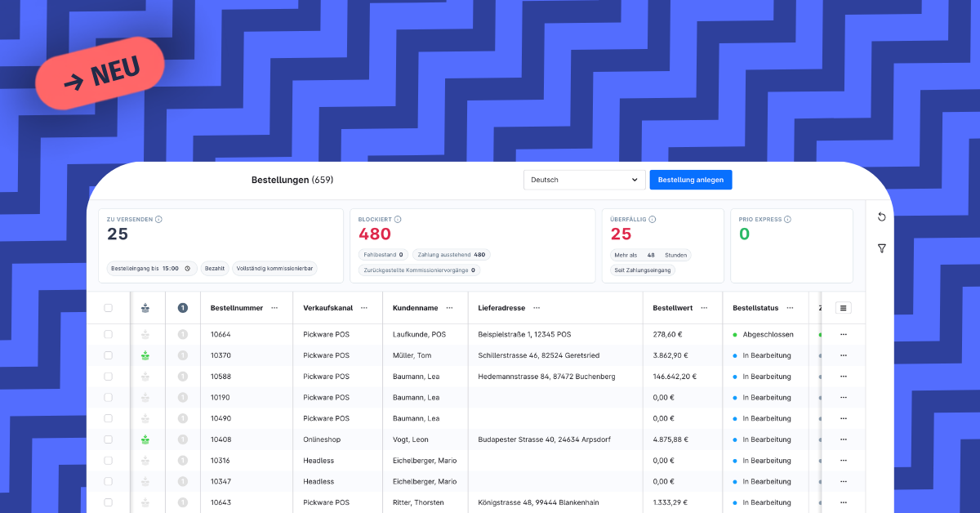980x513 pixels.
Task: Click green shipping icon for order 10408
Action: [x=145, y=439]
